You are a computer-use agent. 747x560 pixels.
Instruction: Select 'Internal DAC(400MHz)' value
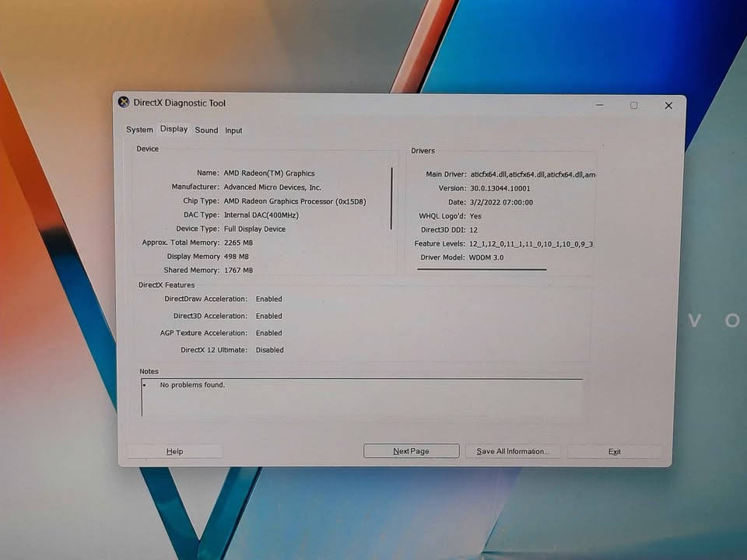click(261, 215)
